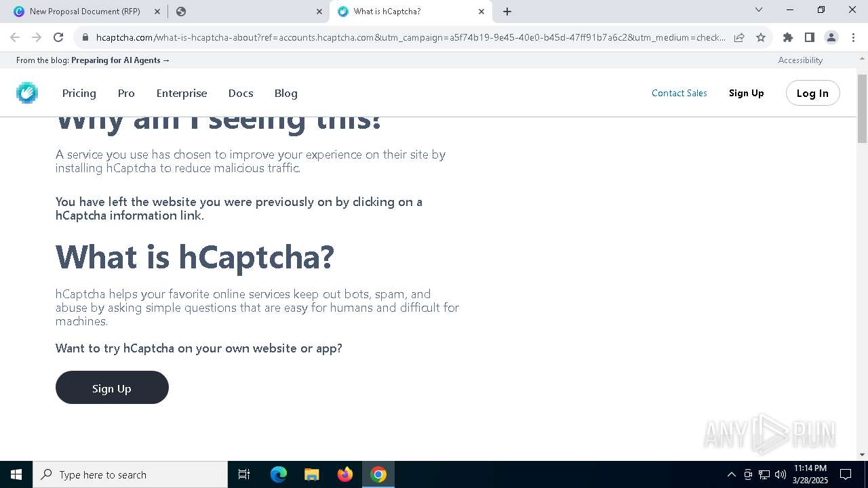Click the browser forward arrow

pos(37,37)
